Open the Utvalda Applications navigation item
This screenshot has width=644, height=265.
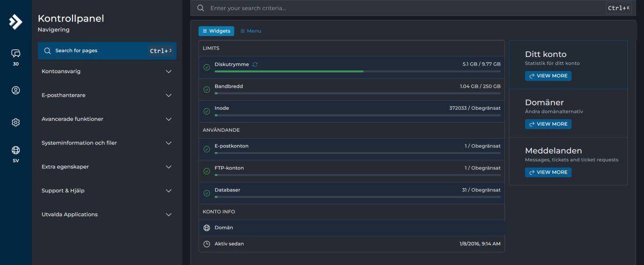(107, 214)
